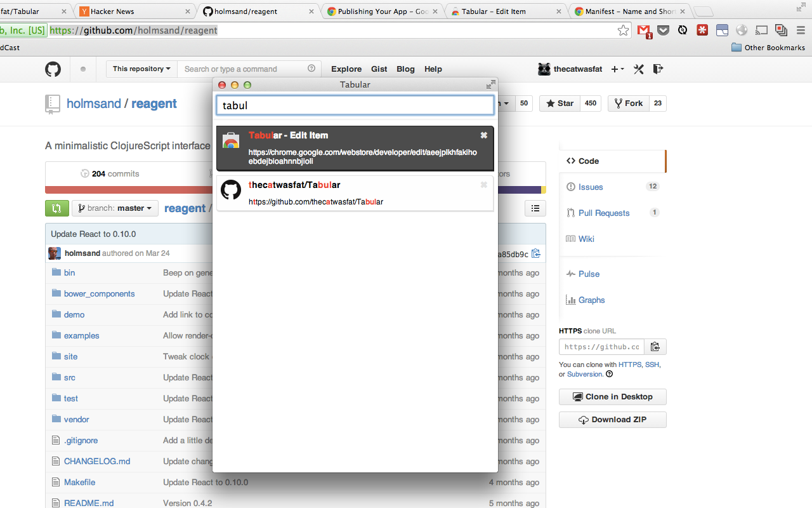This screenshot has width=812, height=508.
Task: Click the file list view icon button
Action: (x=535, y=208)
